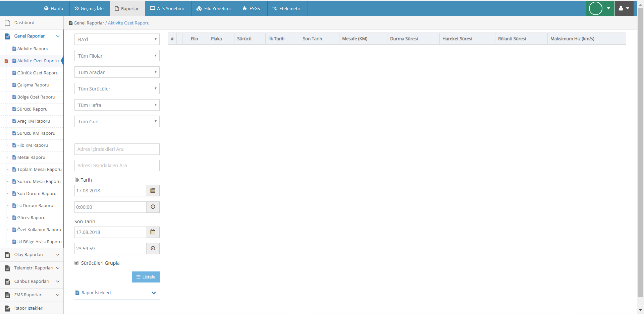Expand Canbus Raporları section chevron
Screen dimensions: 644x314
58,281
